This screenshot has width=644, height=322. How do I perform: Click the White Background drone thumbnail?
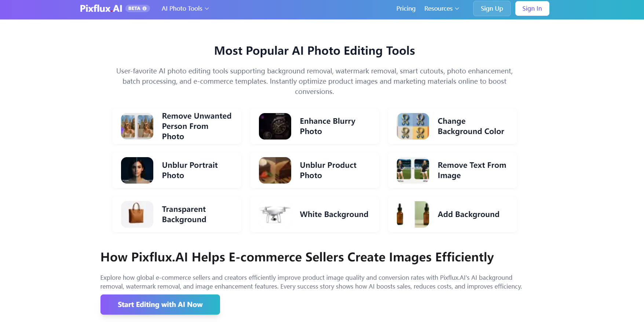275,214
